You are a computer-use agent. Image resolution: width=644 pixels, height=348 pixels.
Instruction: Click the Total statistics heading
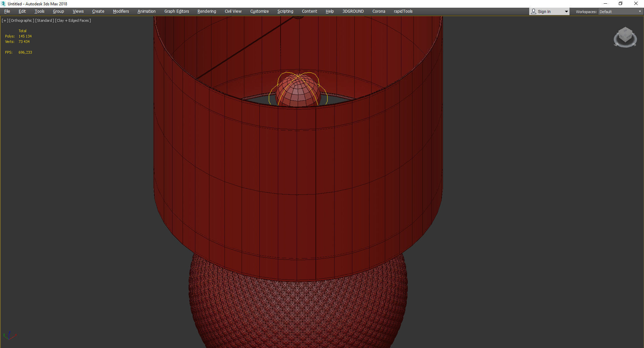point(22,31)
